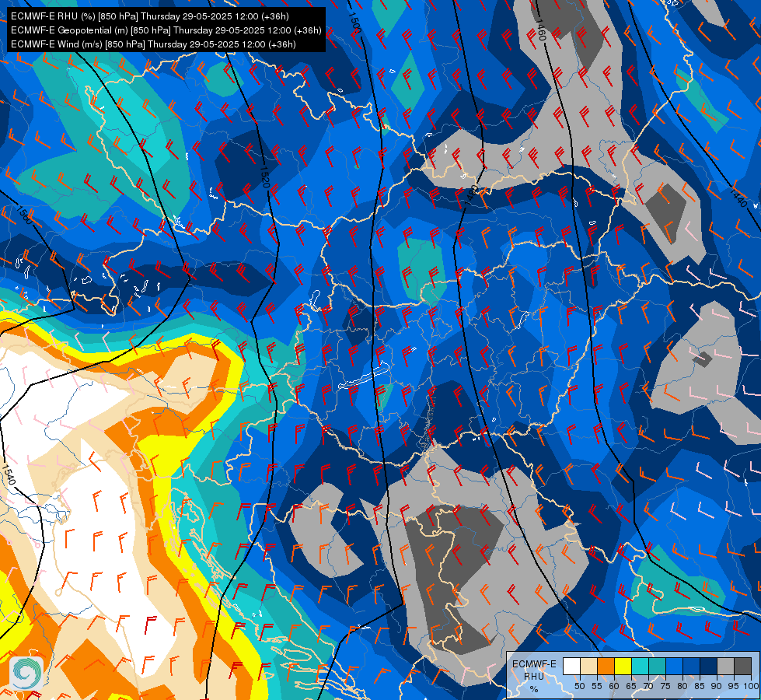761x700 pixels.
Task: Click the 1460 geopotential contour label
Action: click(x=540, y=30)
